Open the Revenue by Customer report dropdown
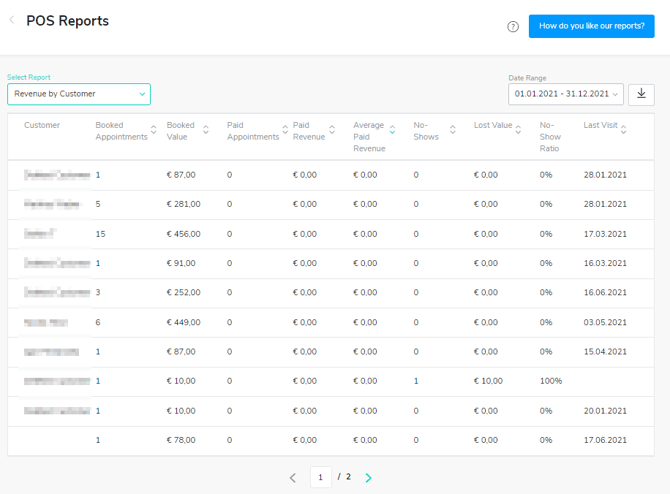 click(79, 94)
